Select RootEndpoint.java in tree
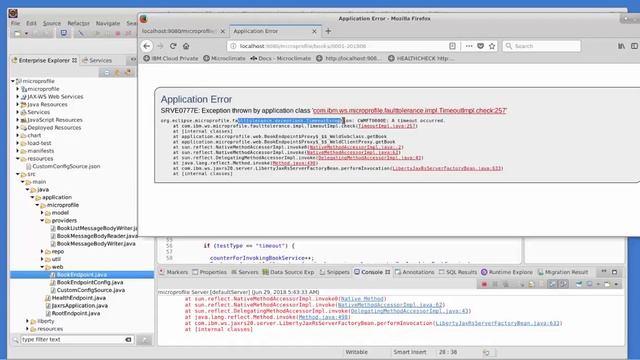640x360 pixels. point(72,313)
